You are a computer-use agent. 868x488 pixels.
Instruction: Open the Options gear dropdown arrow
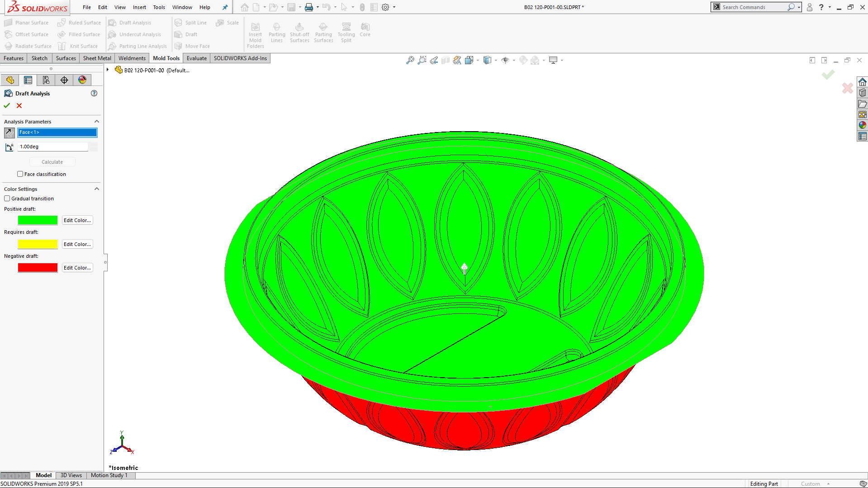pos(394,7)
